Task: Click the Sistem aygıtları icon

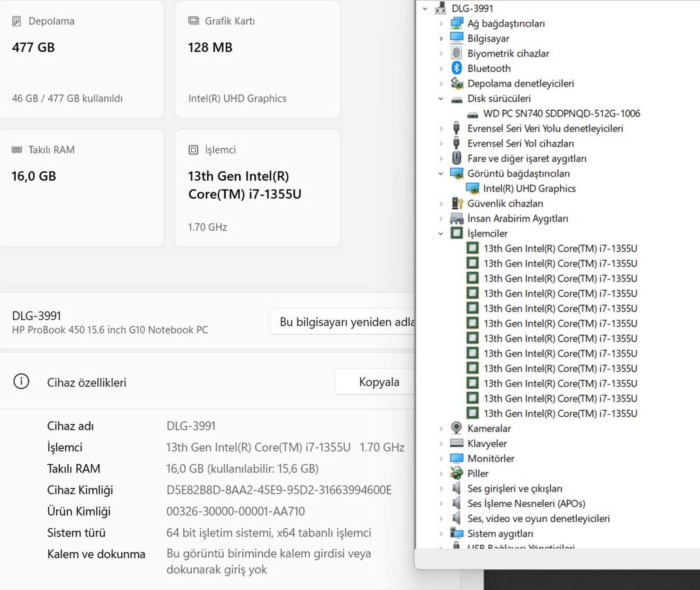Action: pos(456,533)
